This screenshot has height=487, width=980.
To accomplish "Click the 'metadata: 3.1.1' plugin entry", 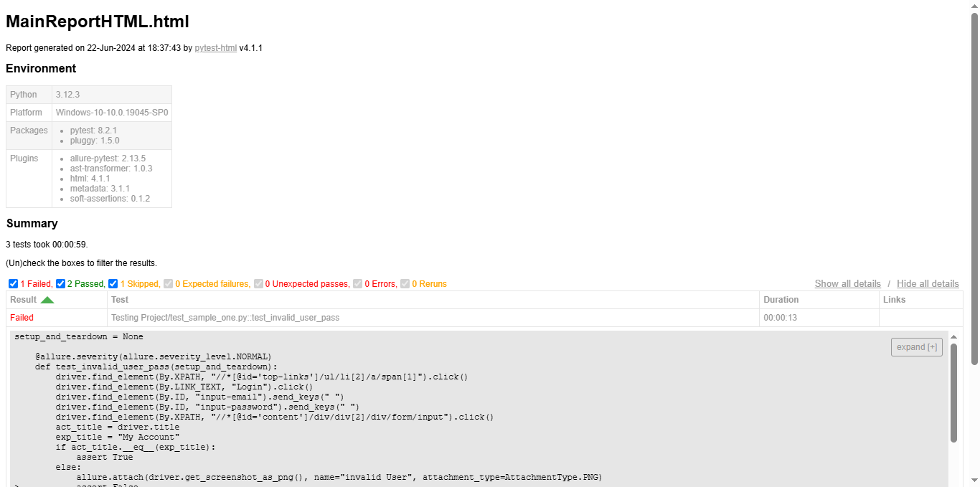I will click(x=100, y=189).
